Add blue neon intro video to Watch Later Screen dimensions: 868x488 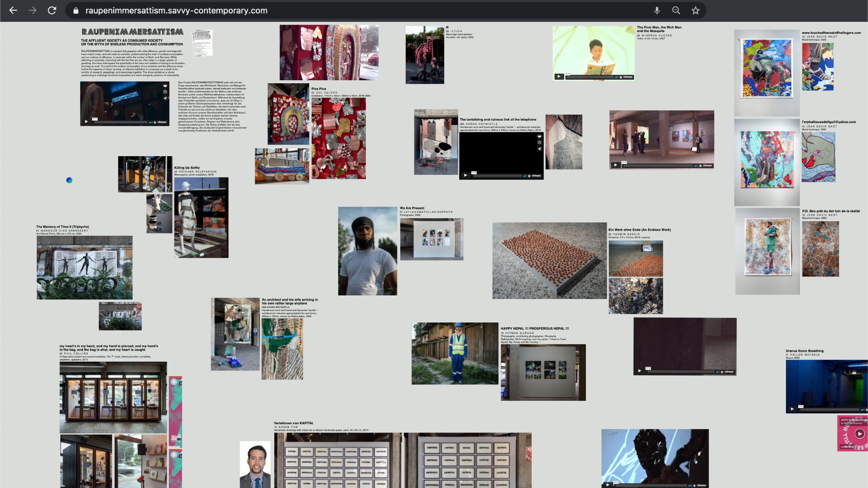point(165,92)
